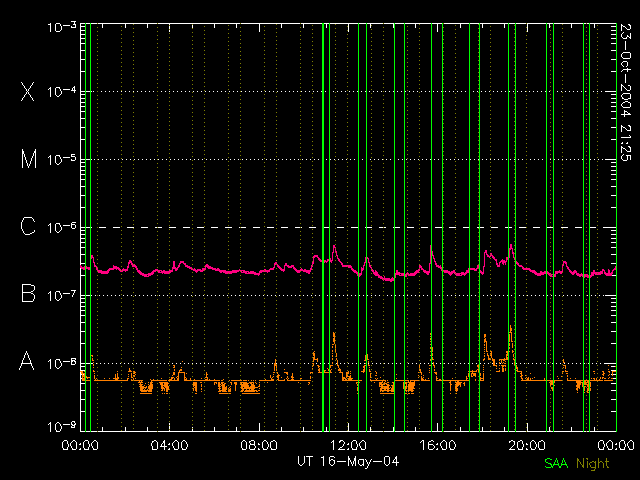Click the UT 16-May-04 axis title
The width and height of the screenshot is (640, 480).
[x=348, y=462]
